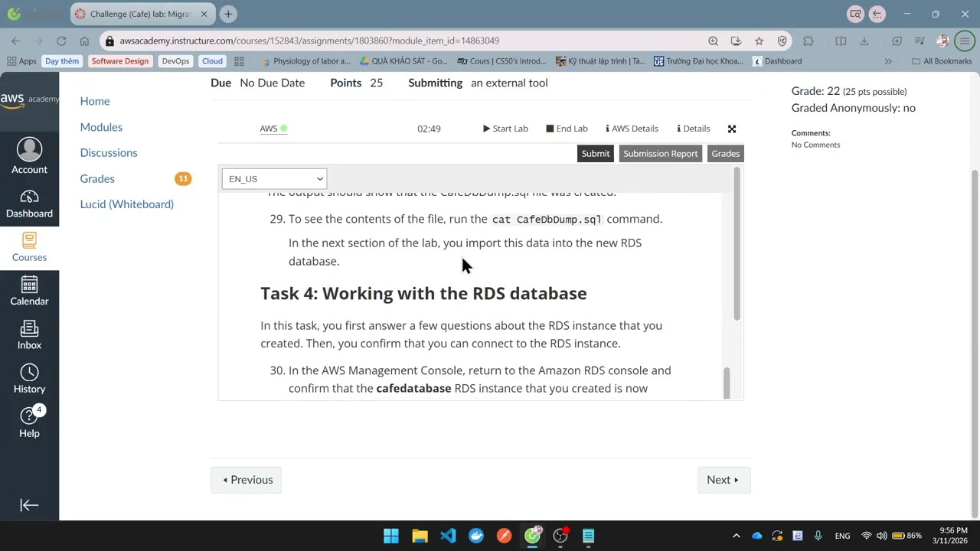Open the browser profile avatar

(943, 41)
